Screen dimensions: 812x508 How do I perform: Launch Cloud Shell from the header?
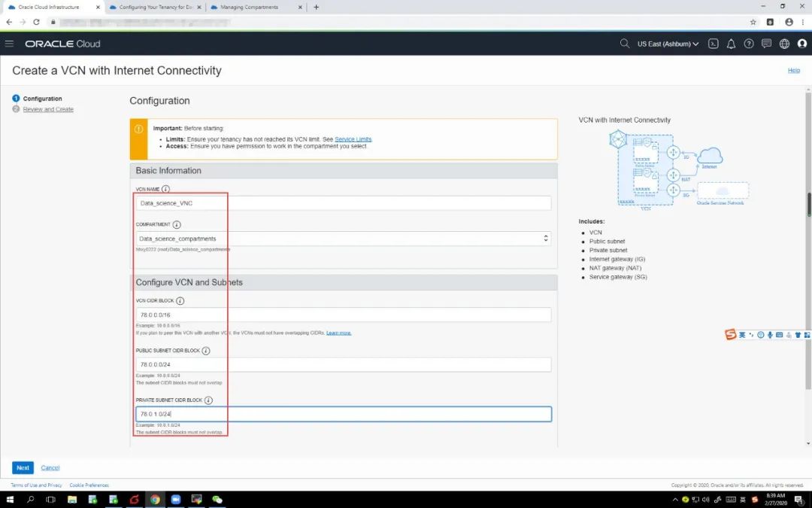[714, 44]
